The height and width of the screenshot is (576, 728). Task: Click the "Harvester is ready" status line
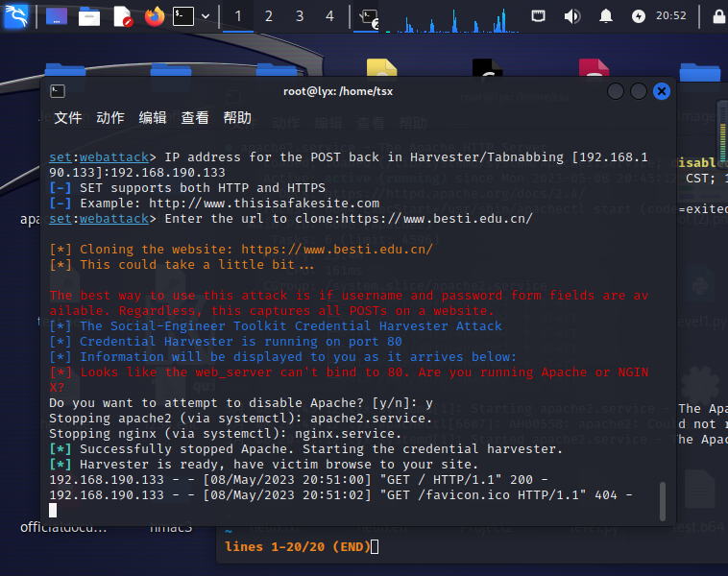(x=263, y=464)
